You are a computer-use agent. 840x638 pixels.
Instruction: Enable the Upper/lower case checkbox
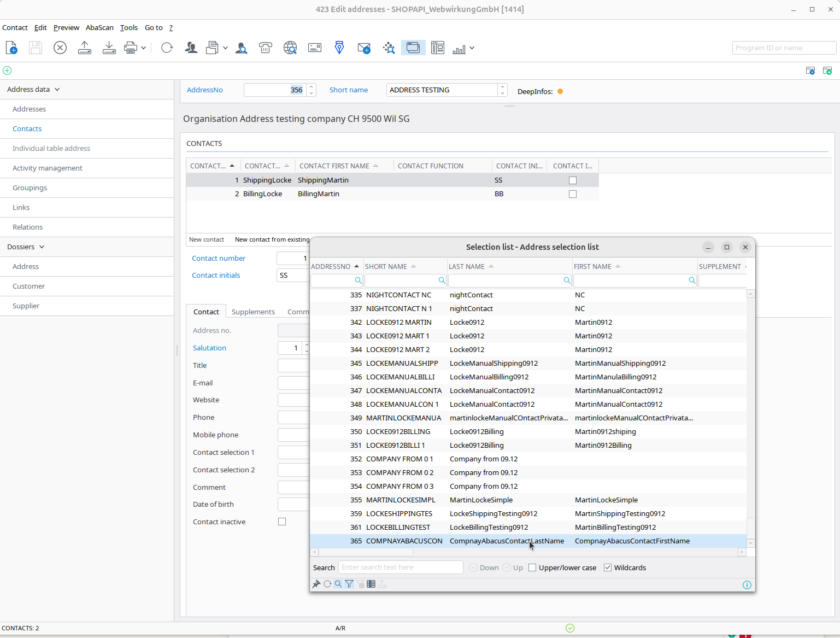tap(532, 567)
